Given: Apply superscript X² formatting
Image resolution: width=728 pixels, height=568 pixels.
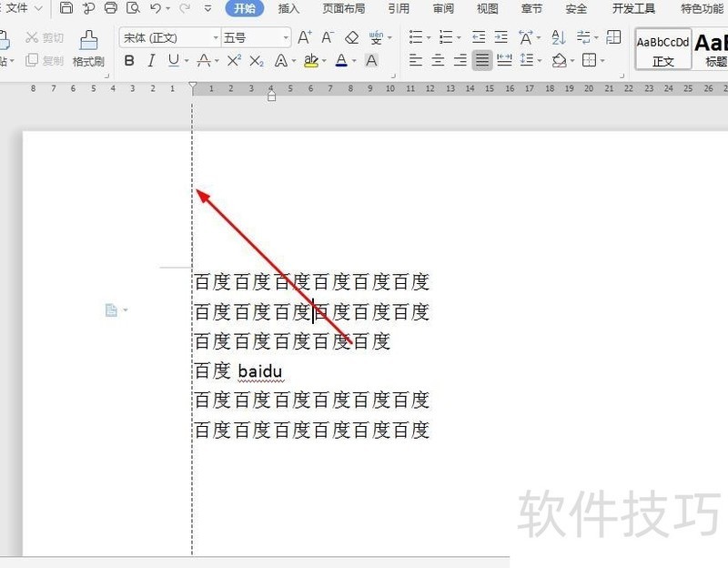Looking at the screenshot, I should point(234,60).
